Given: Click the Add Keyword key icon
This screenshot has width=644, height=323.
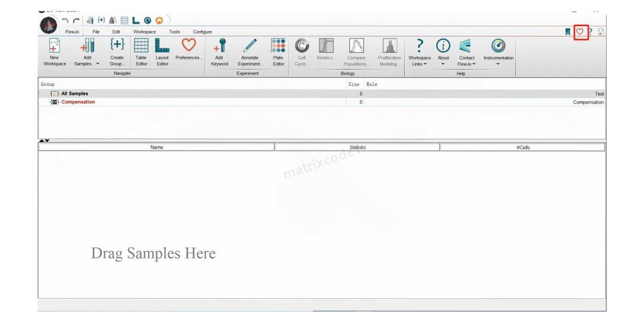Looking at the screenshot, I should click(219, 45).
